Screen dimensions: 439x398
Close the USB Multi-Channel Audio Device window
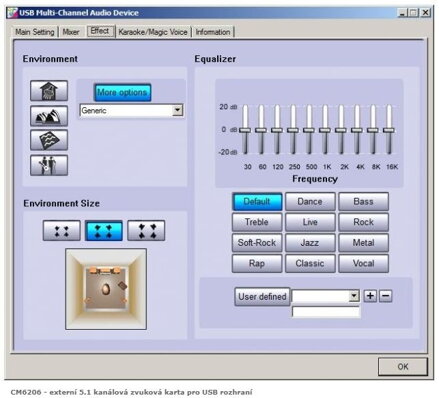pos(425,13)
